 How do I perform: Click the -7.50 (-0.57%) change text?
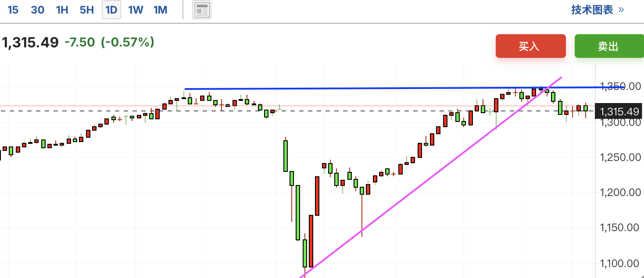(x=109, y=43)
